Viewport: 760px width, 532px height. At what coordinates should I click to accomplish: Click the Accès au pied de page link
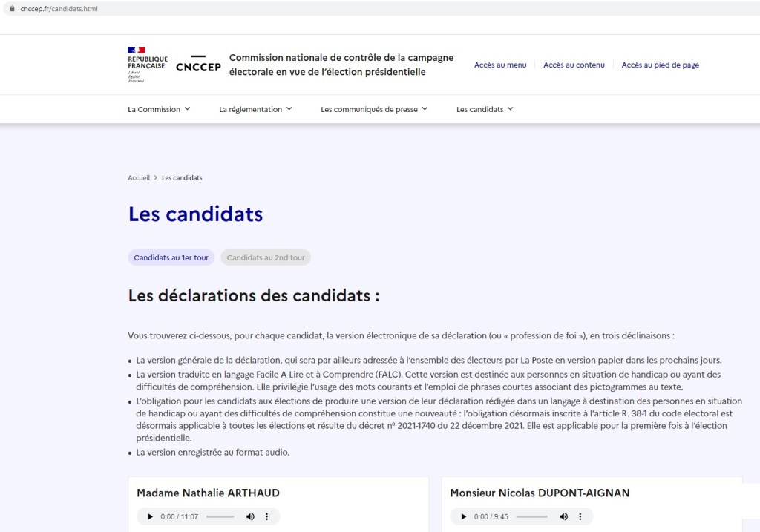click(660, 65)
